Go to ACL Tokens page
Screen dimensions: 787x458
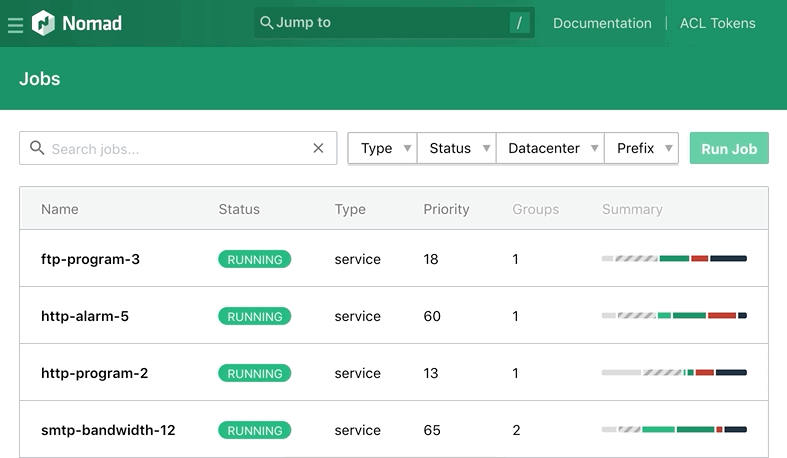(717, 23)
